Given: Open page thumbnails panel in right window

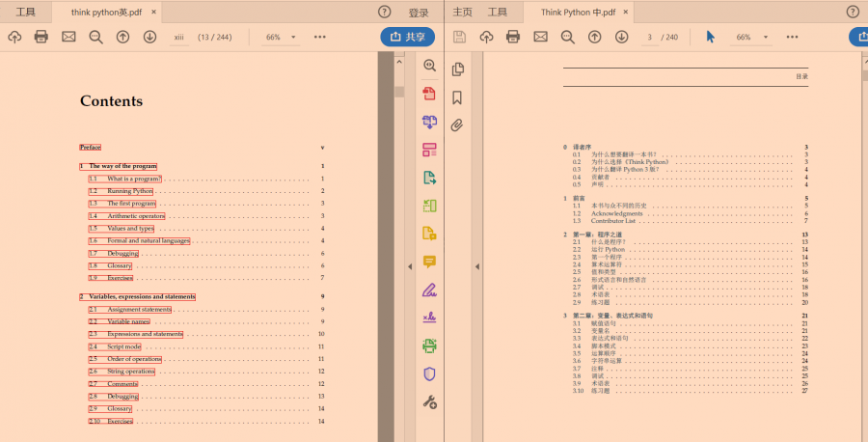Looking at the screenshot, I should coord(457,69).
